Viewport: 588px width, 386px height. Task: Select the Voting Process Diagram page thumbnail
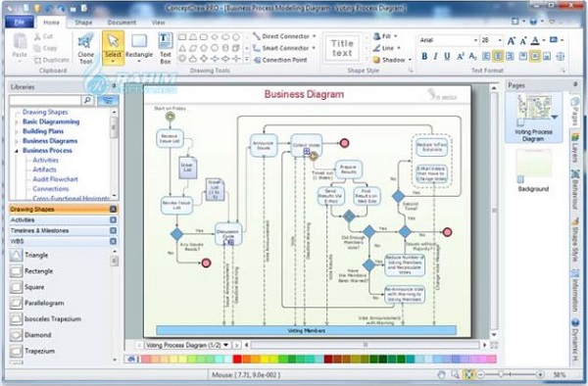click(x=533, y=118)
